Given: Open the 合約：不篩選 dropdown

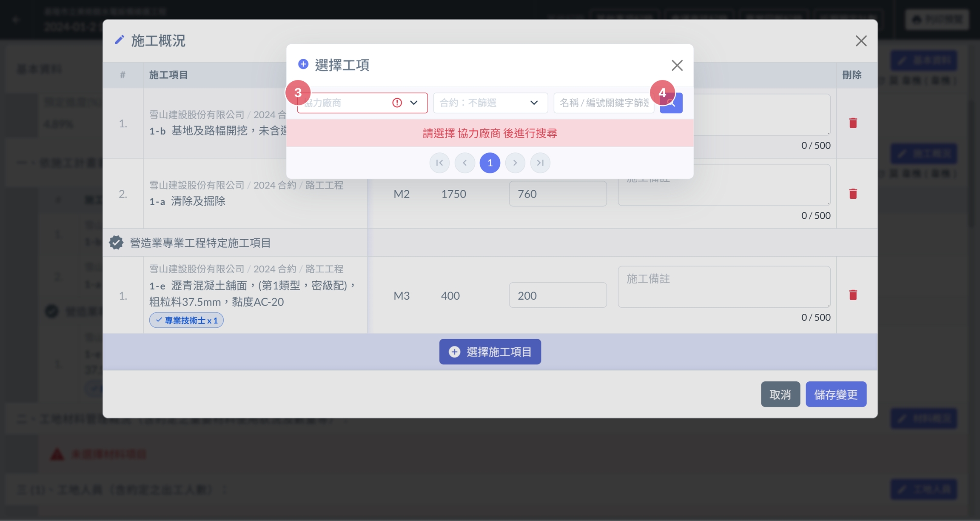Looking at the screenshot, I should coord(490,103).
